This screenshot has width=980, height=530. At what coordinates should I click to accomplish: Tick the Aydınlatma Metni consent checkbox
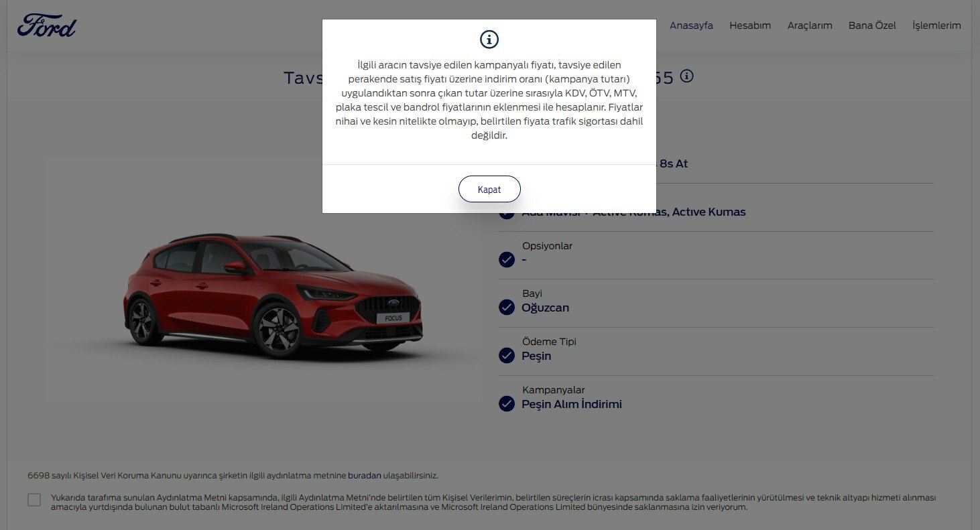[x=34, y=500]
